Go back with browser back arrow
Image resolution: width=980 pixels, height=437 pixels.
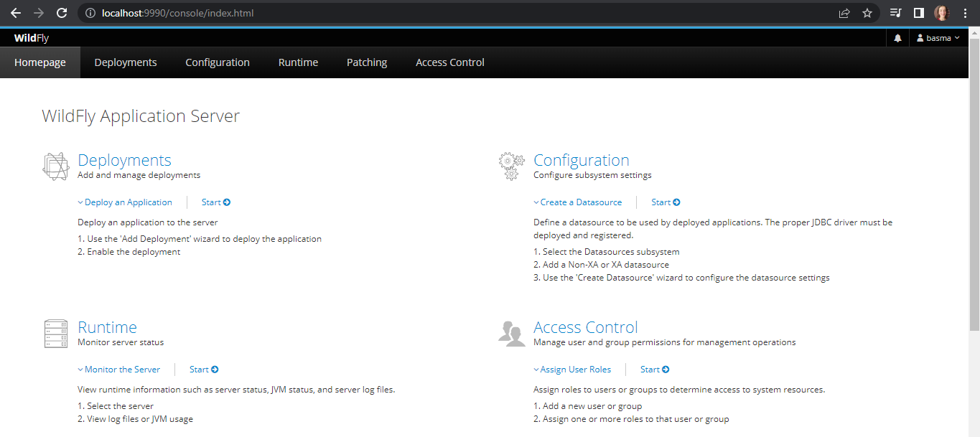16,13
